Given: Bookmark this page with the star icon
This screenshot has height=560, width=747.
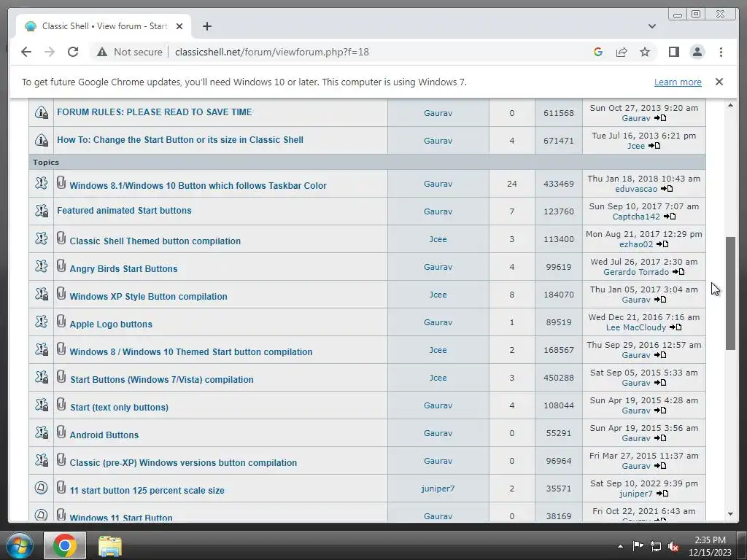Looking at the screenshot, I should pos(645,52).
